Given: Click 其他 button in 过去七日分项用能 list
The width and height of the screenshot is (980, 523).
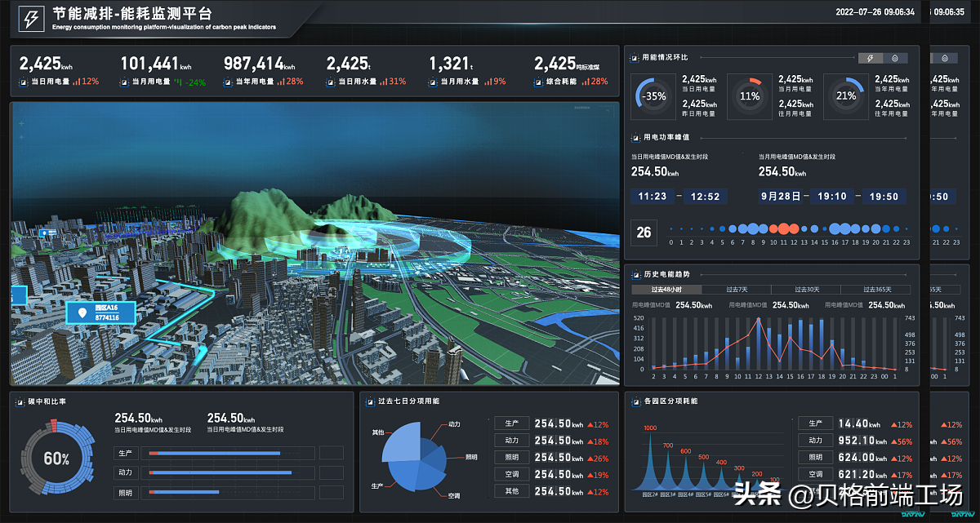Looking at the screenshot, I should 511,491.
